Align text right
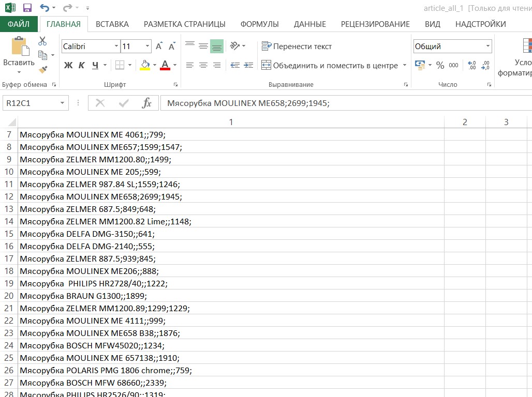 tap(217, 65)
